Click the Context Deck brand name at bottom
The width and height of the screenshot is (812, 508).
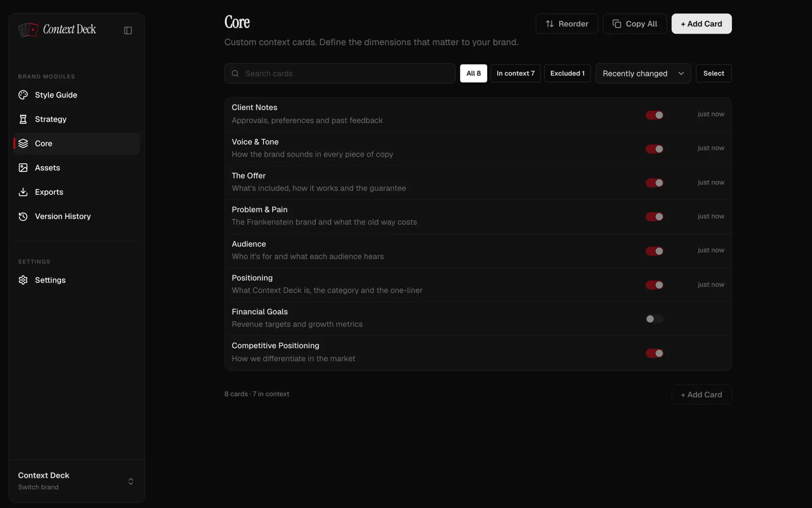coord(43,475)
